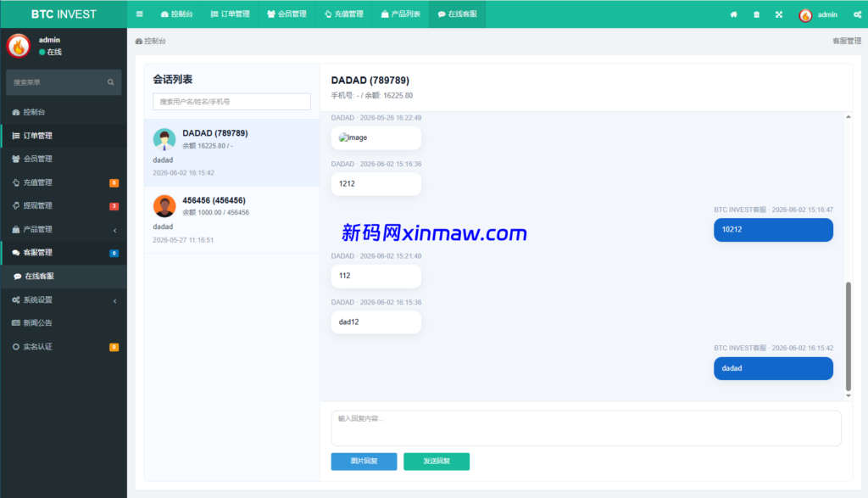The image size is (868, 498).
Task: Toggle fullscreen with the expand icon
Action: click(x=779, y=14)
